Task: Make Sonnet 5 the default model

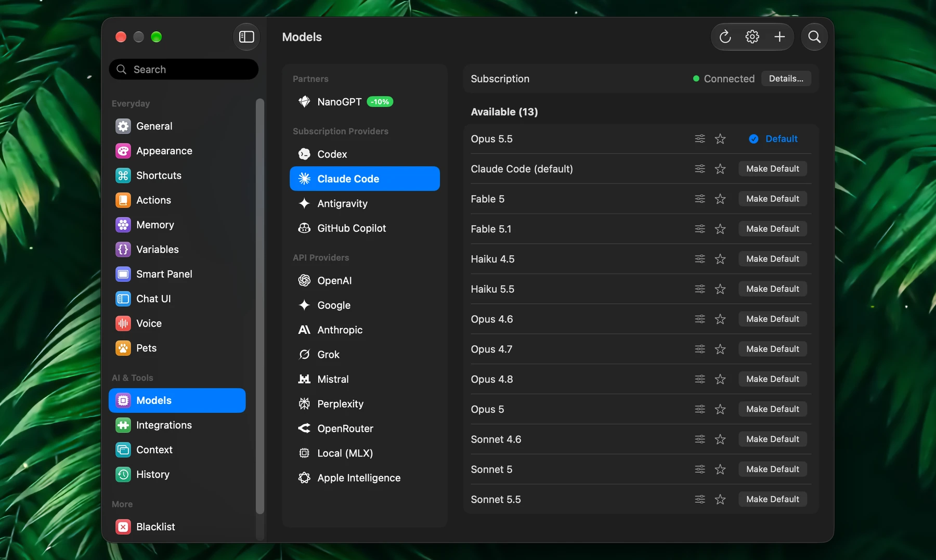Action: tap(772, 470)
